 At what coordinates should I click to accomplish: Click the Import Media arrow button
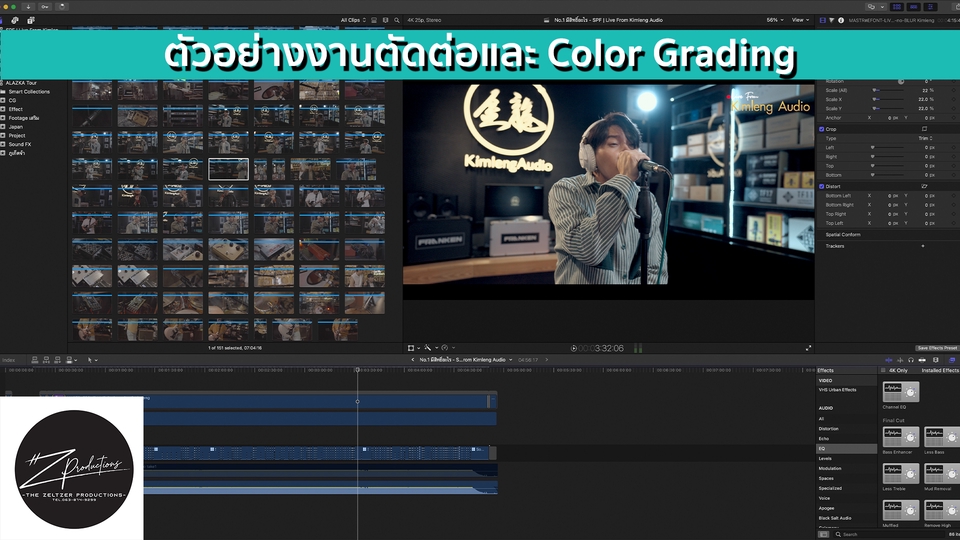coord(28,7)
